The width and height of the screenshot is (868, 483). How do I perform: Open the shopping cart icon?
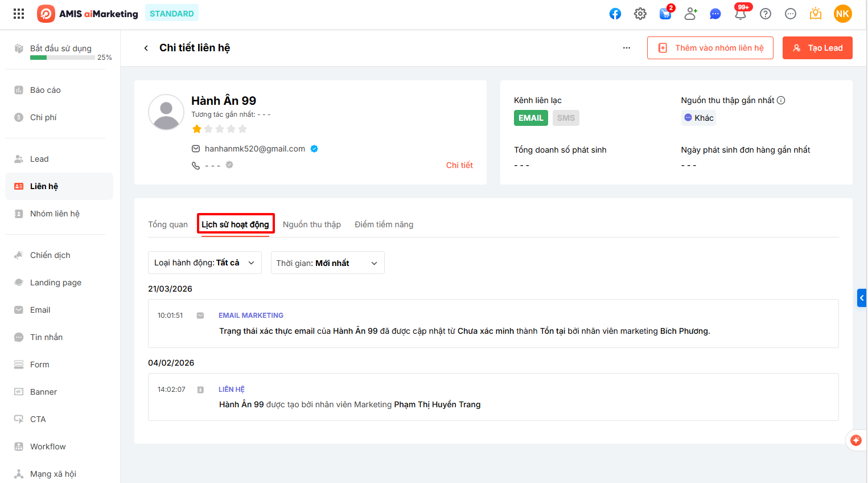pyautogui.click(x=665, y=14)
